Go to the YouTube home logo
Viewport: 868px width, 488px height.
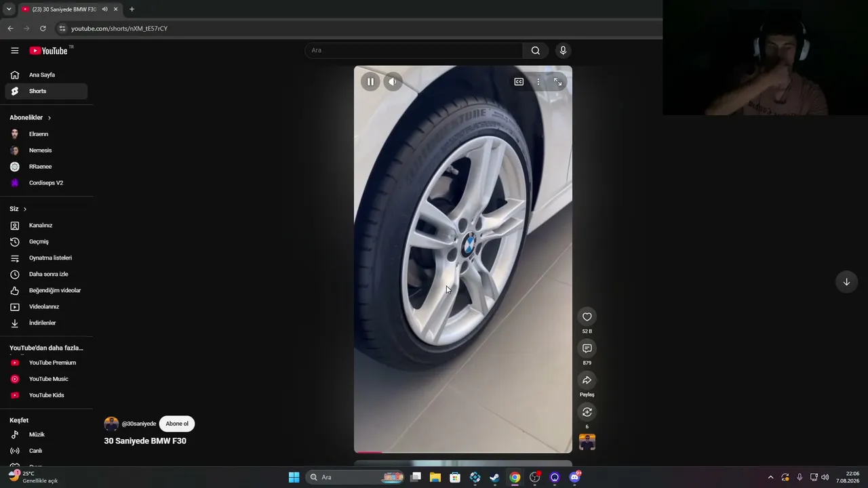pyautogui.click(x=48, y=50)
